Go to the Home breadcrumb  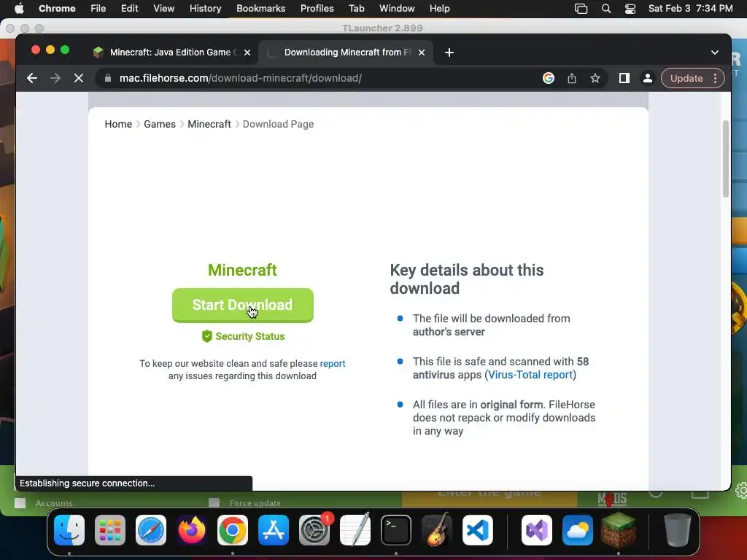[118, 124]
